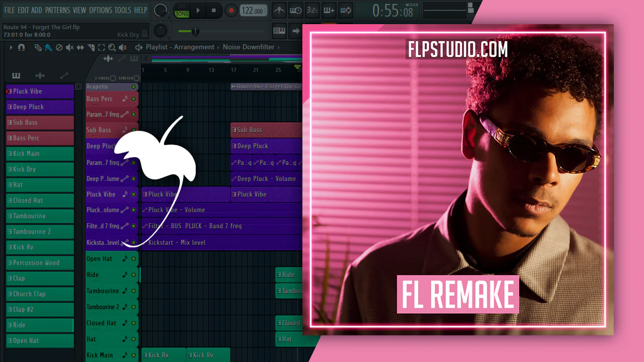Toggle the magnet snap icon
The width and height of the screenshot is (644, 362).
click(21, 47)
